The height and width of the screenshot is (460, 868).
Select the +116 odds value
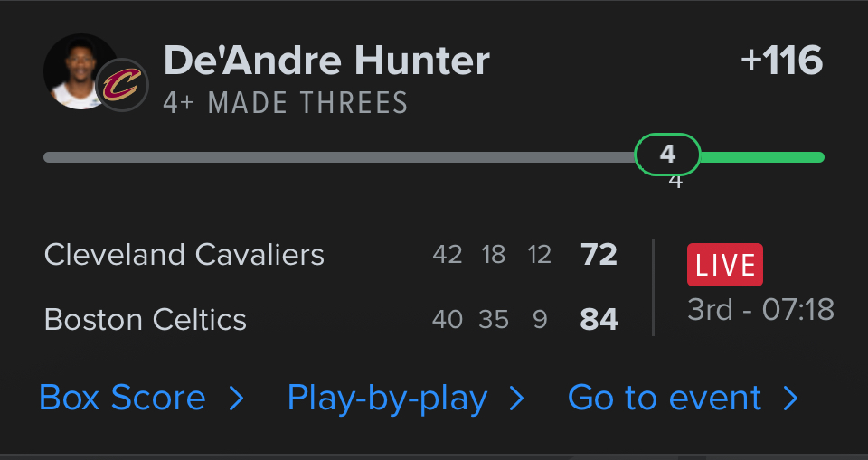781,61
